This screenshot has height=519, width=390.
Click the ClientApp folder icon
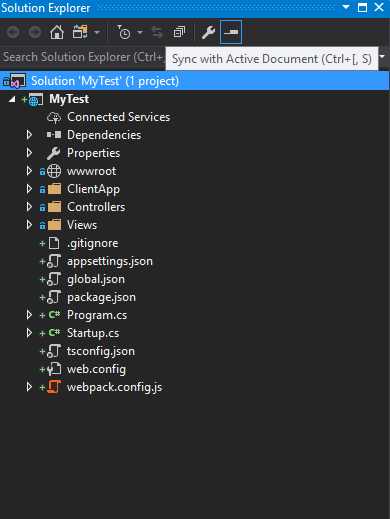click(55, 189)
